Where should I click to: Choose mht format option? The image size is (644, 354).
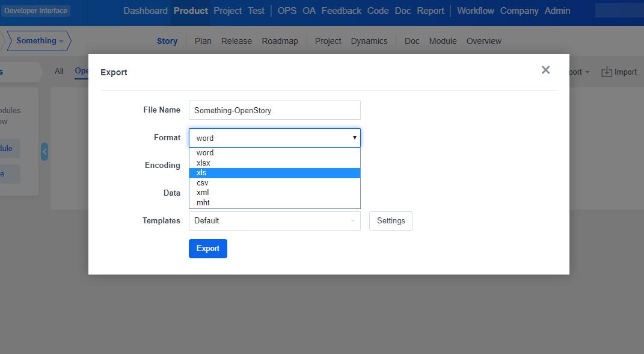coord(274,203)
